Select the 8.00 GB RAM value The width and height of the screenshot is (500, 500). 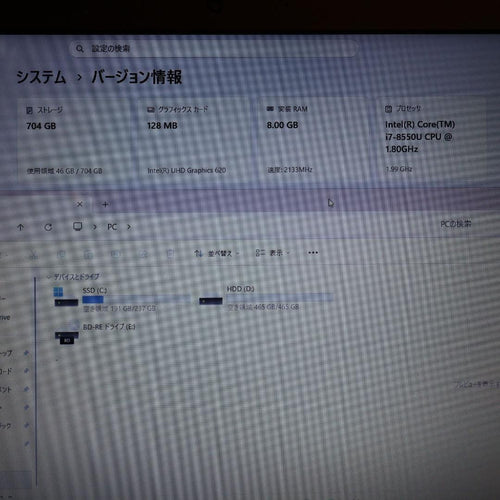[x=282, y=125]
